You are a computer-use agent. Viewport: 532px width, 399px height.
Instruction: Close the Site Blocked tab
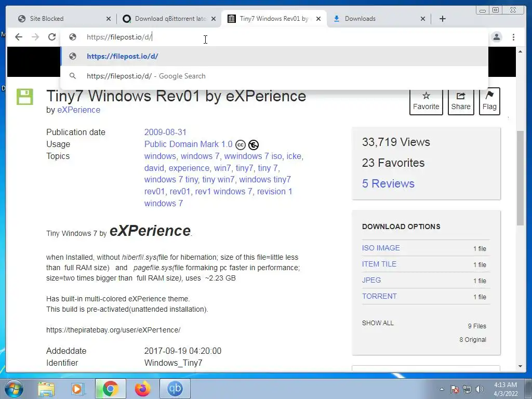coord(108,19)
